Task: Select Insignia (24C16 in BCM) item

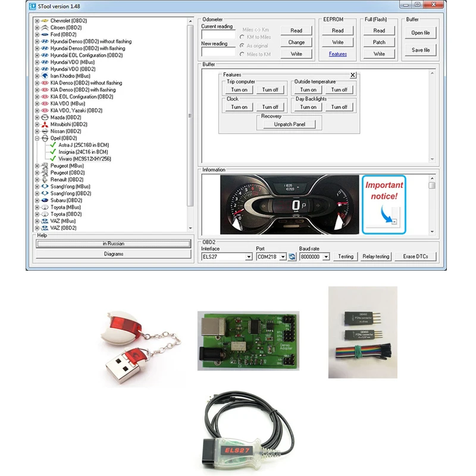Action: point(83,152)
